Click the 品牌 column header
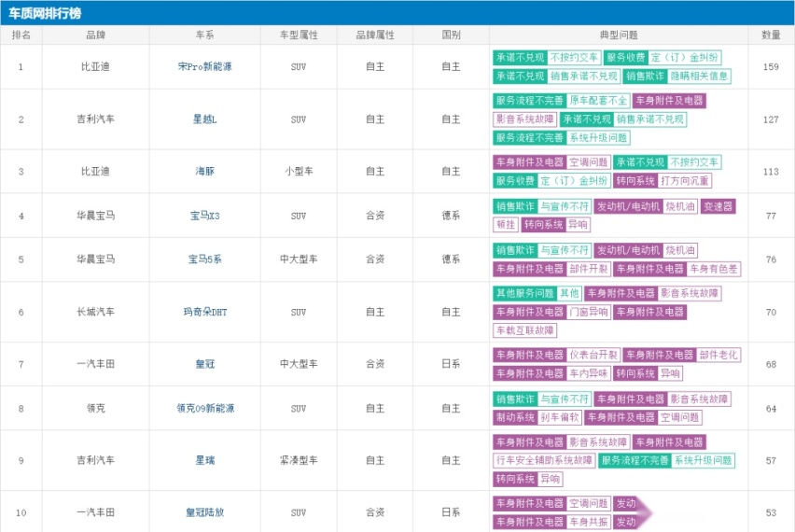The height and width of the screenshot is (532, 795). (95, 35)
